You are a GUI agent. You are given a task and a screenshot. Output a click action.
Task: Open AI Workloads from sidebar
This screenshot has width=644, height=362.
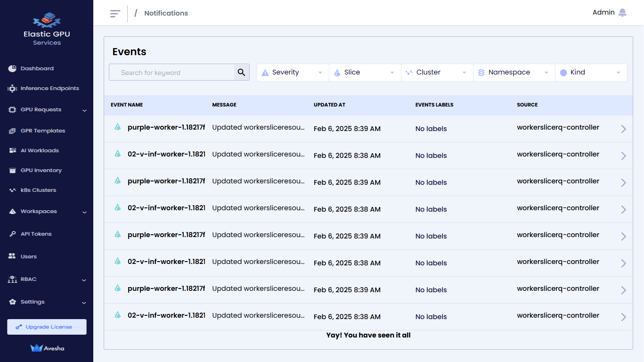40,151
